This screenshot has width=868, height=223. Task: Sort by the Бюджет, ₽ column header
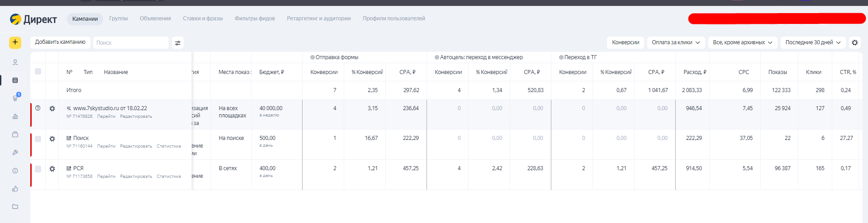pyautogui.click(x=271, y=72)
